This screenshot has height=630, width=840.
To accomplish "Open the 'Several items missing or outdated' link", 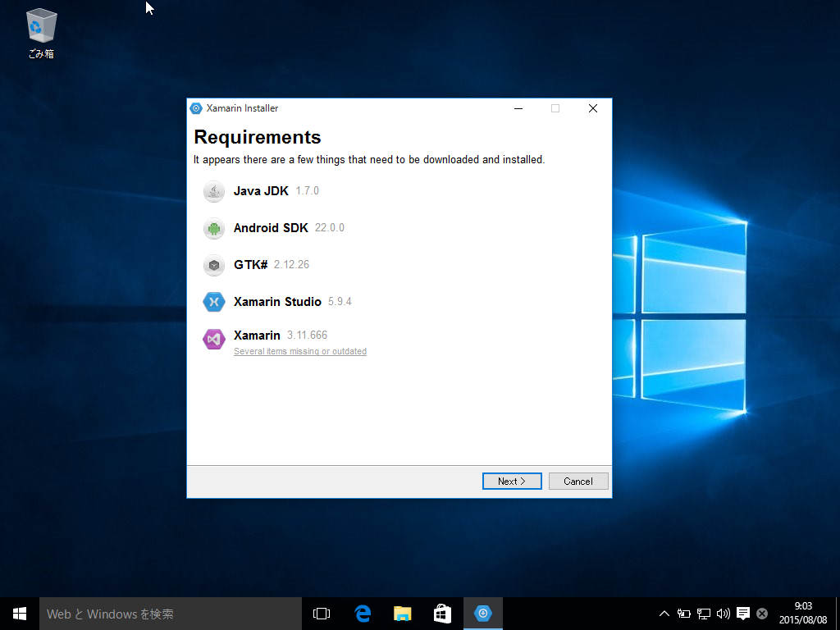I will pyautogui.click(x=300, y=351).
